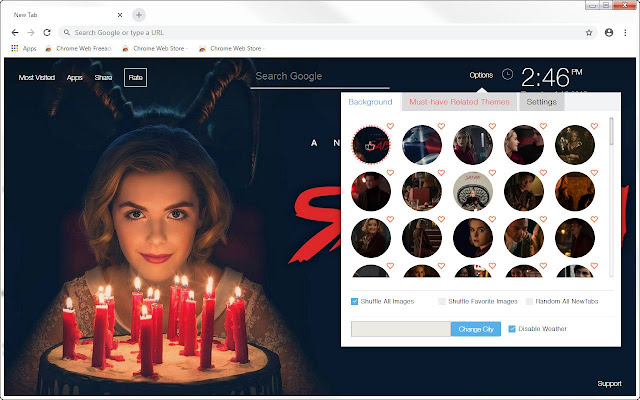Click the Support link
The height and width of the screenshot is (400, 640).
point(609,384)
